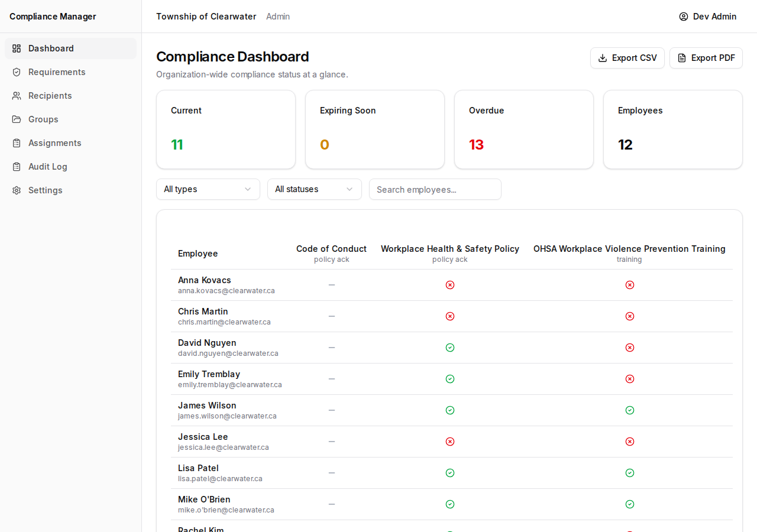Open Dashboard in the sidebar

click(70, 48)
